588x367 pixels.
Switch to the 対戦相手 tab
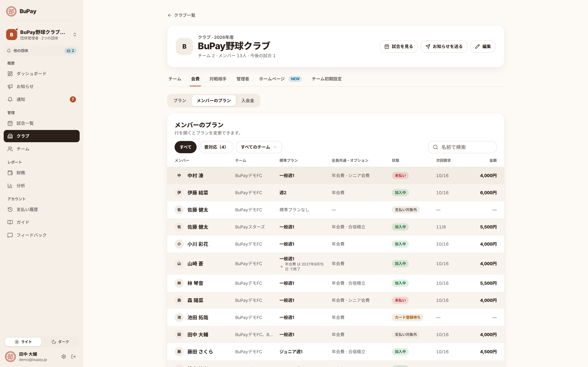click(218, 79)
